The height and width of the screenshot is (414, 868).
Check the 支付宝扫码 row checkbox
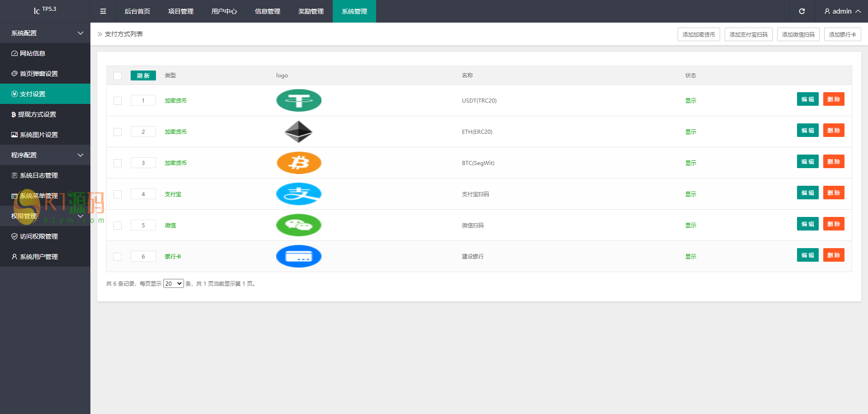click(x=118, y=194)
